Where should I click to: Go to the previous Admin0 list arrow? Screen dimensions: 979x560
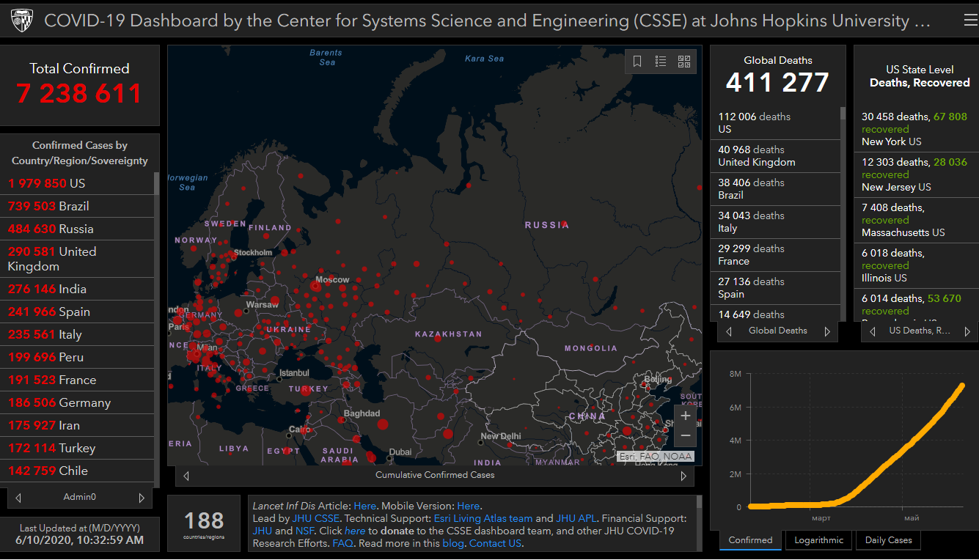tap(18, 498)
